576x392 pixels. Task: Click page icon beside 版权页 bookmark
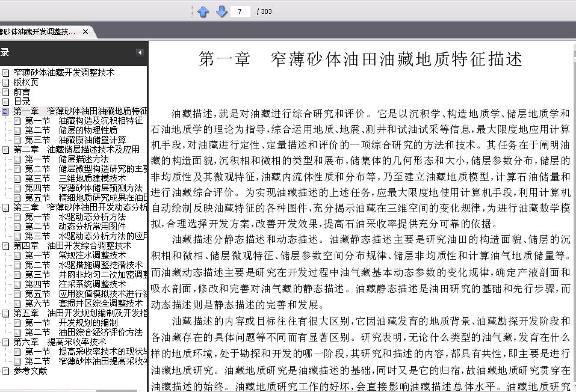click(x=6, y=82)
